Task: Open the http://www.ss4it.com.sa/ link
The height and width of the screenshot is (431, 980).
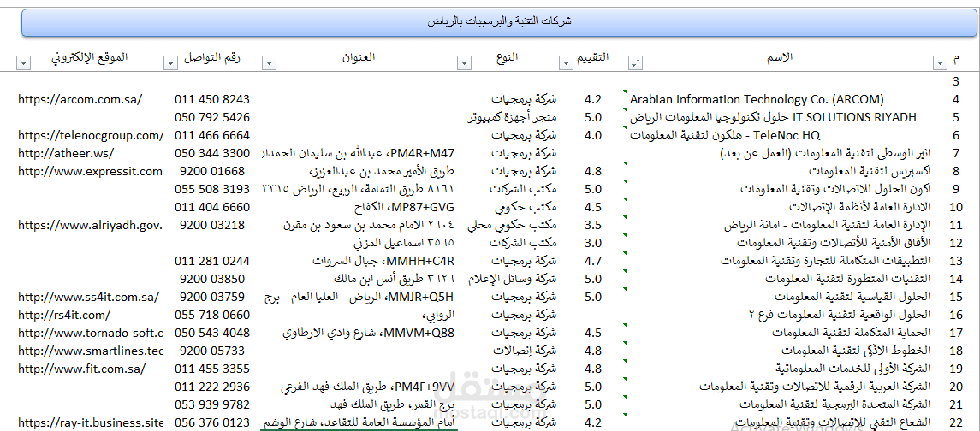Action: [x=88, y=298]
